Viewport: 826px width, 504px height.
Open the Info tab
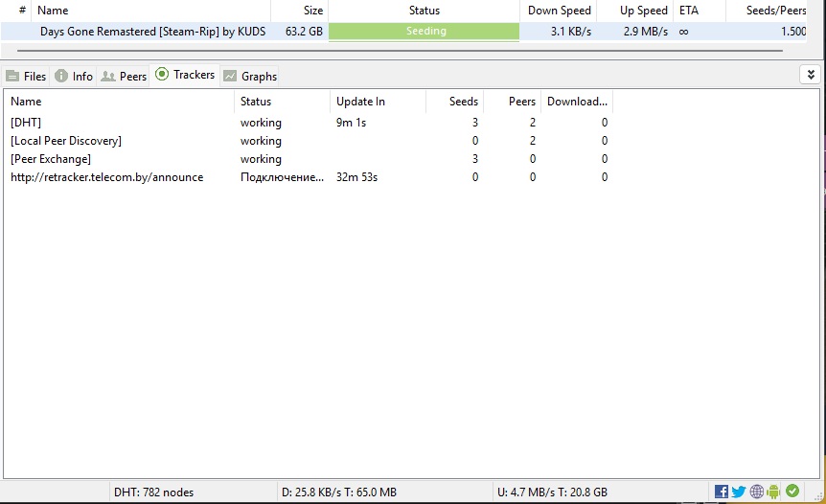[x=74, y=77]
